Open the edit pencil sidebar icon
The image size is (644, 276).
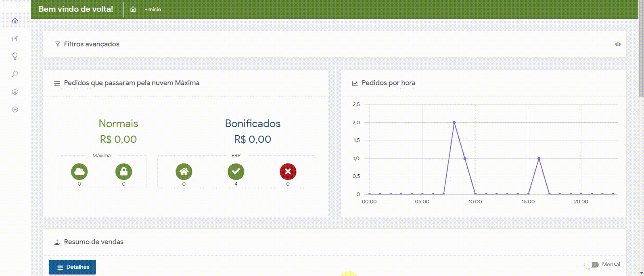pos(15,39)
